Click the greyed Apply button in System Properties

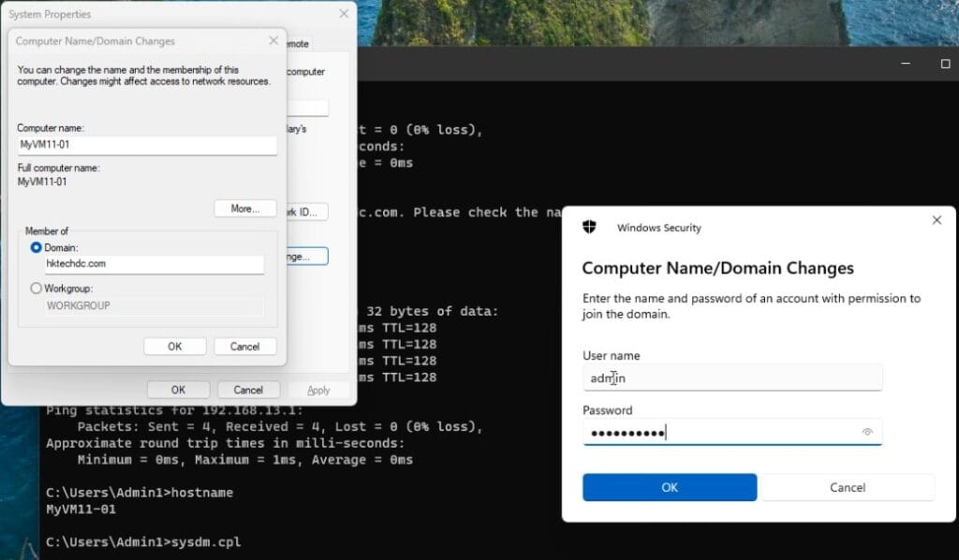318,391
